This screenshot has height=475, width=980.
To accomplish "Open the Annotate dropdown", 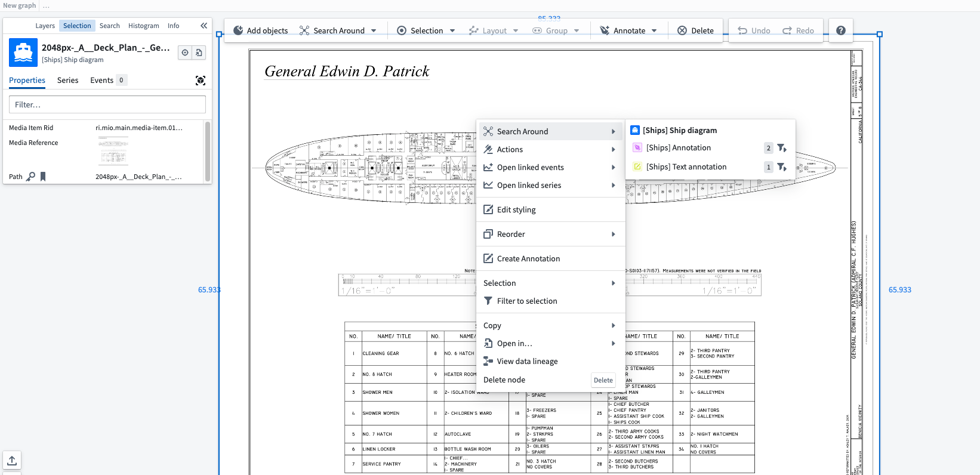I will [628, 30].
